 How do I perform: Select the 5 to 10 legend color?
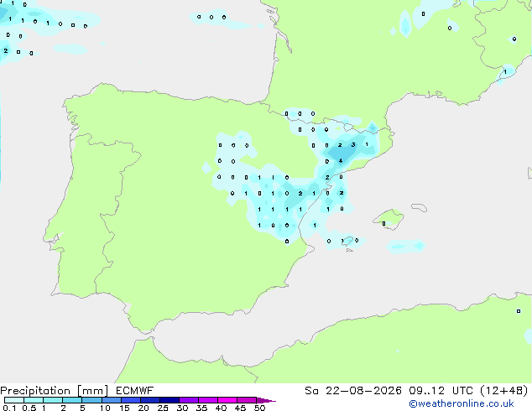click(x=92, y=400)
